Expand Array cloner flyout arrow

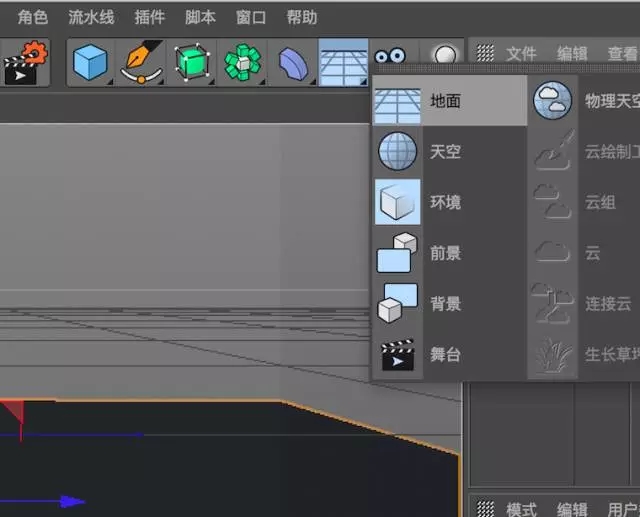262,82
